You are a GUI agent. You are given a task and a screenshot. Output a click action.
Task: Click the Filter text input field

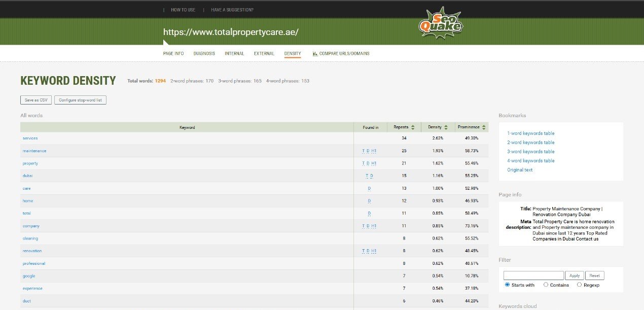pyautogui.click(x=533, y=275)
